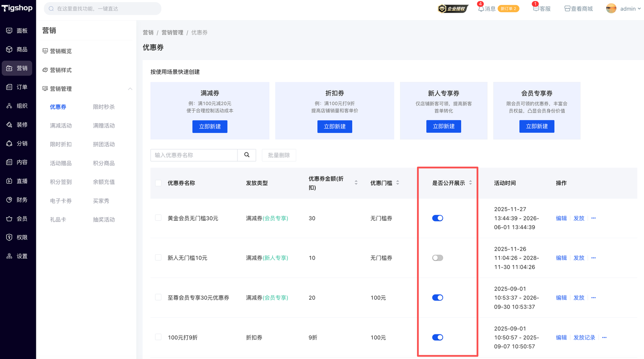Open the message bell notifications
This screenshot has height=359, width=644.
pyautogui.click(x=481, y=8)
